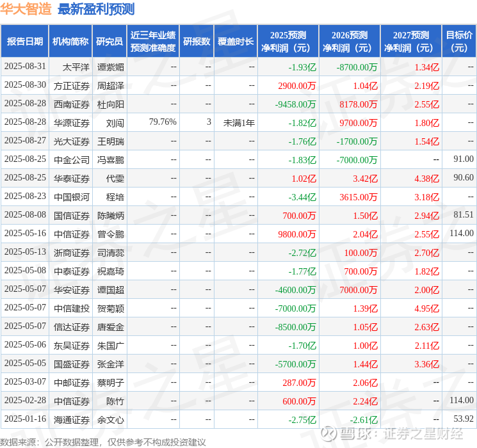Click 海通证券 institution cell
The height and width of the screenshot is (448, 477).
(x=72, y=420)
